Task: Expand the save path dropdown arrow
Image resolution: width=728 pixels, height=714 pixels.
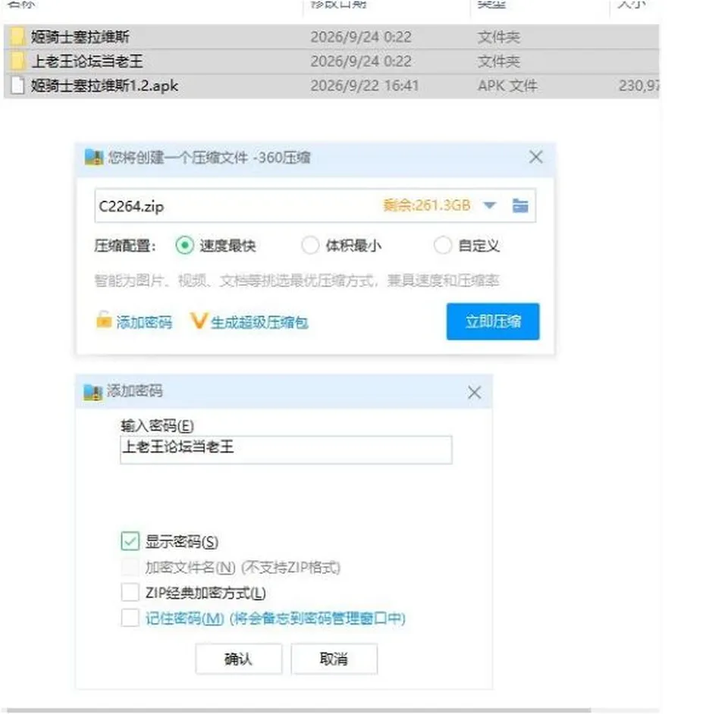Action: [x=489, y=205]
